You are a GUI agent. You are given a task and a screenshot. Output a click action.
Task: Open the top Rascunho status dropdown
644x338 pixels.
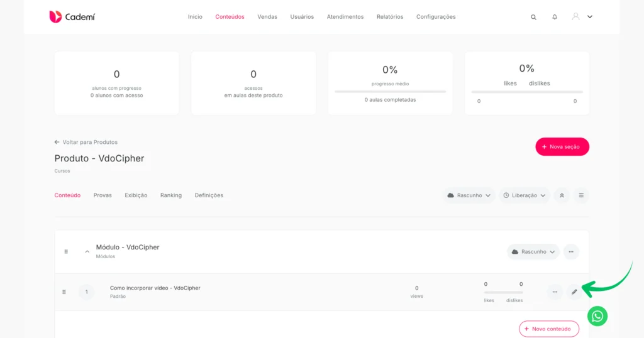click(469, 195)
